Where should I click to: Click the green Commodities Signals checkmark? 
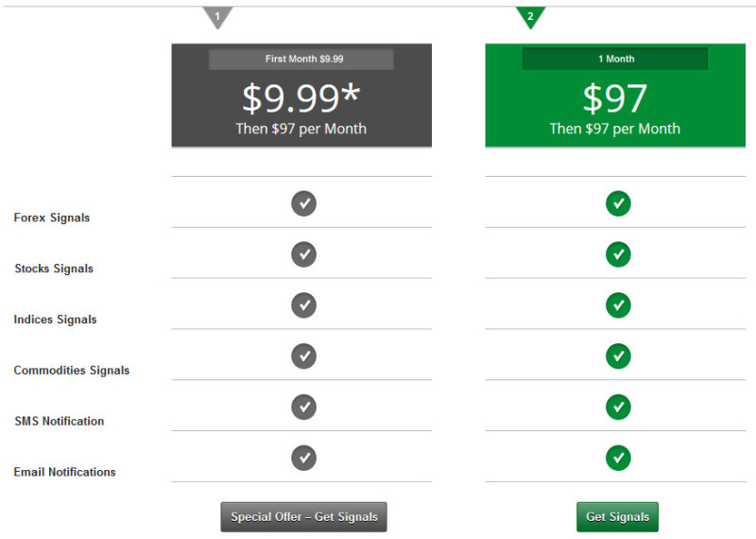[618, 356]
